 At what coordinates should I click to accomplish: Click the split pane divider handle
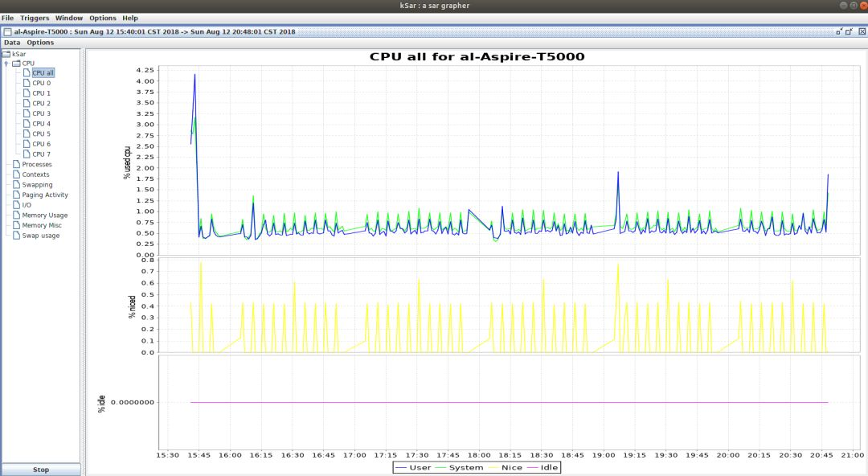(x=83, y=262)
